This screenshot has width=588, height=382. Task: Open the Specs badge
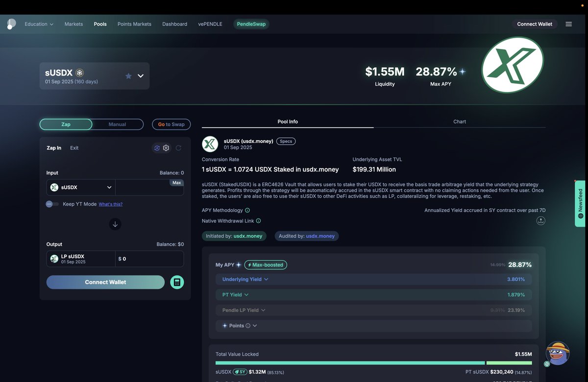(x=286, y=141)
